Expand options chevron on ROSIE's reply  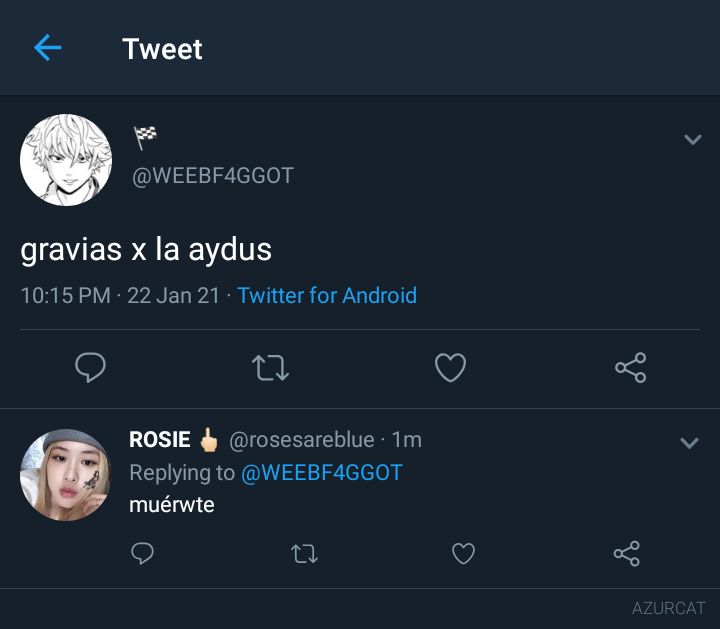689,443
